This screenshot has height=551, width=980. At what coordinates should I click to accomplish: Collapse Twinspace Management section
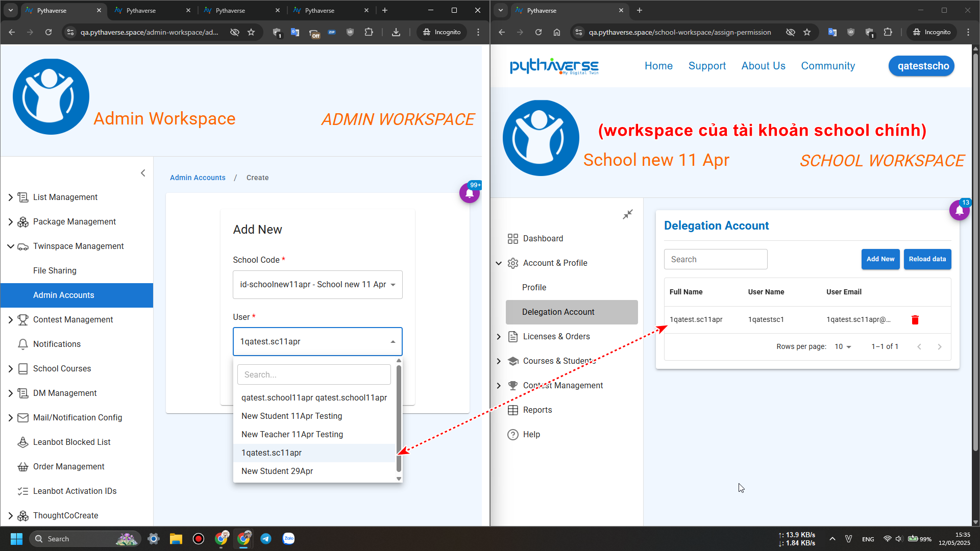(x=10, y=246)
